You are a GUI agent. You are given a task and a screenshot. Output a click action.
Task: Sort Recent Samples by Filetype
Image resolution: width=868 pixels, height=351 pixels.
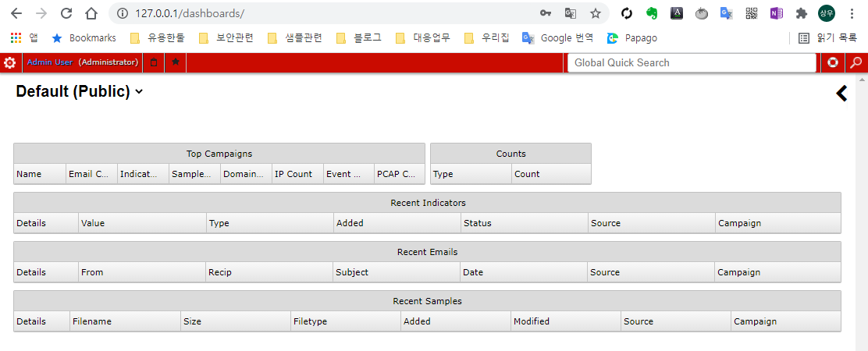(346, 321)
